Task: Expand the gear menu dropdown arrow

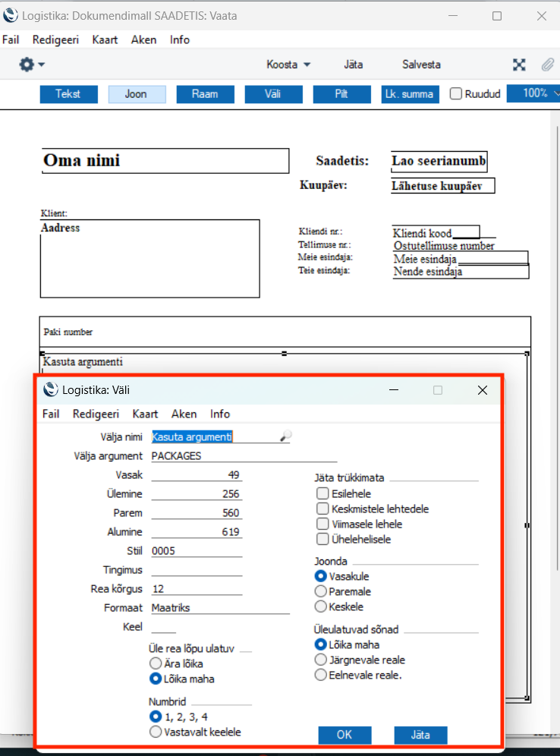Action: pos(42,64)
